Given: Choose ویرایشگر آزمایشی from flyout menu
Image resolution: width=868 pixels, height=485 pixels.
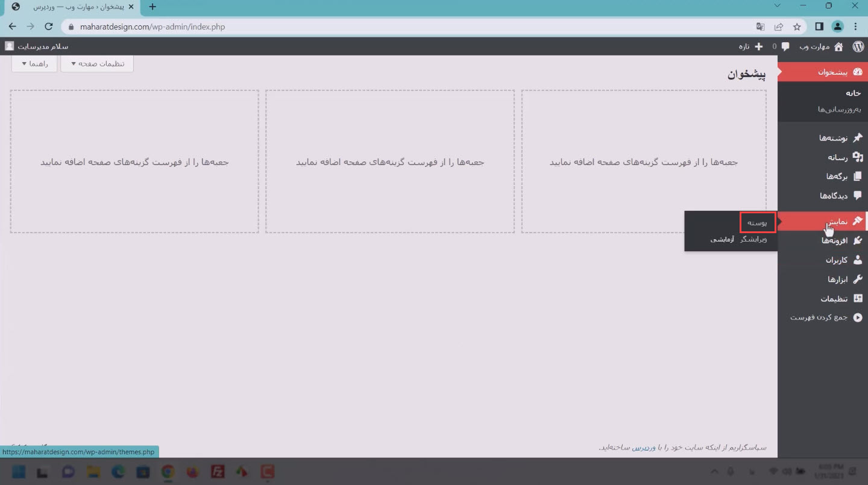Looking at the screenshot, I should [738, 239].
